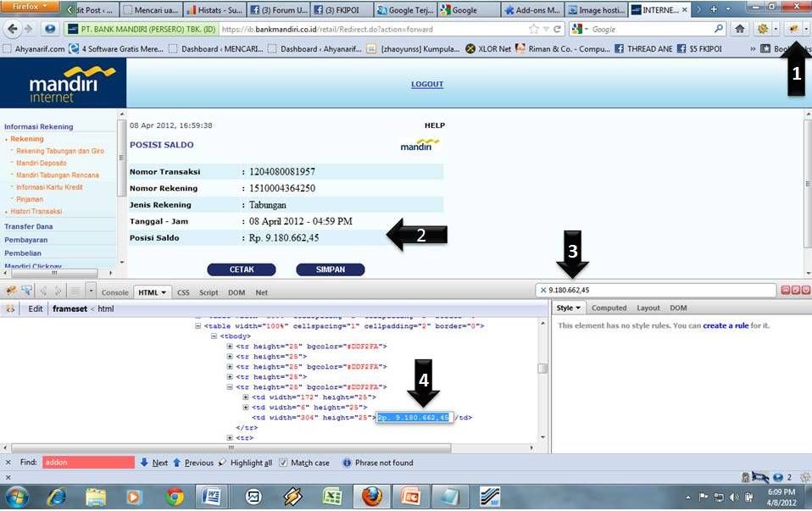Click the Firebug bug icon in panel toolbar
Viewport: 812px width, 511px height.
click(11, 292)
